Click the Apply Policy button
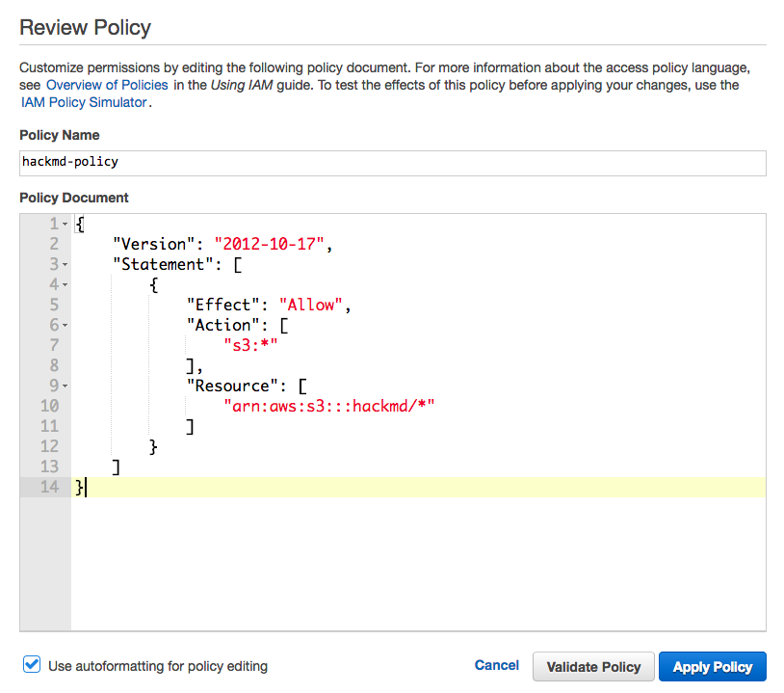Viewport: 784px width, 693px height. [712, 667]
